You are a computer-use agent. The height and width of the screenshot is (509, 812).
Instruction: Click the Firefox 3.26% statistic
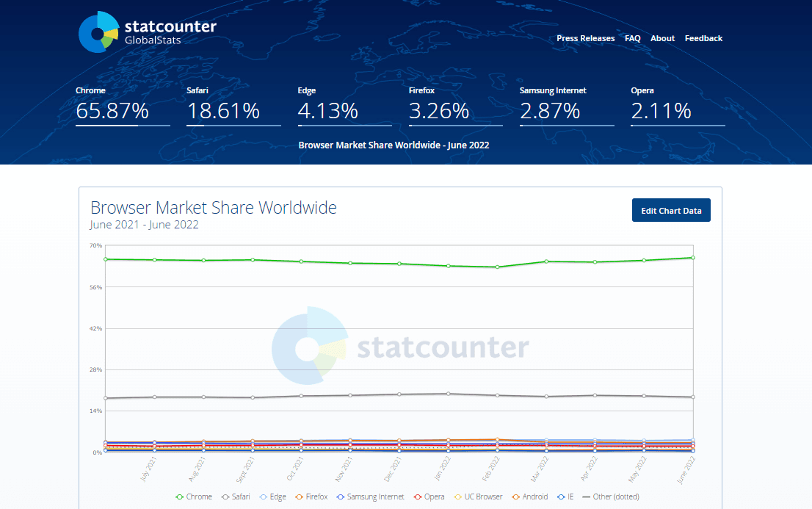[x=439, y=111]
